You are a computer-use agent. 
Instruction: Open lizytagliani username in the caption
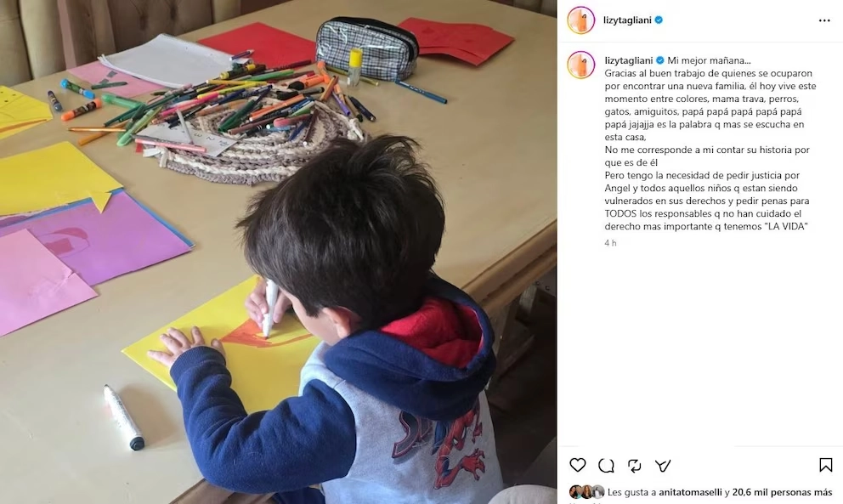tap(629, 60)
